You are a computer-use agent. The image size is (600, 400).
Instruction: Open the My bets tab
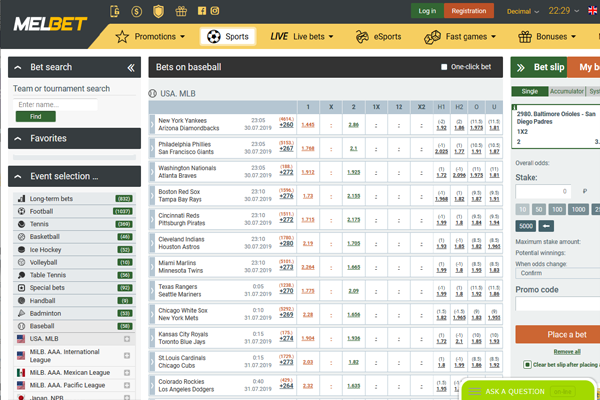click(x=584, y=67)
